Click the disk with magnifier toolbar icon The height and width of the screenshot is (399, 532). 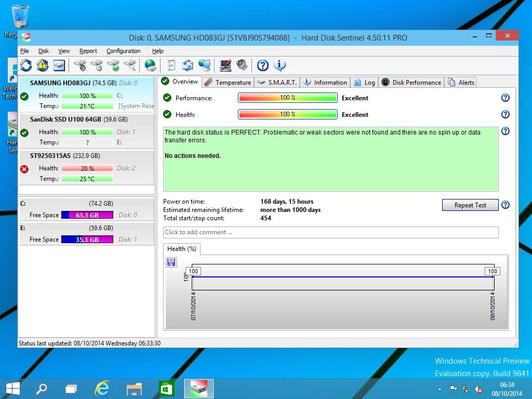[130, 65]
